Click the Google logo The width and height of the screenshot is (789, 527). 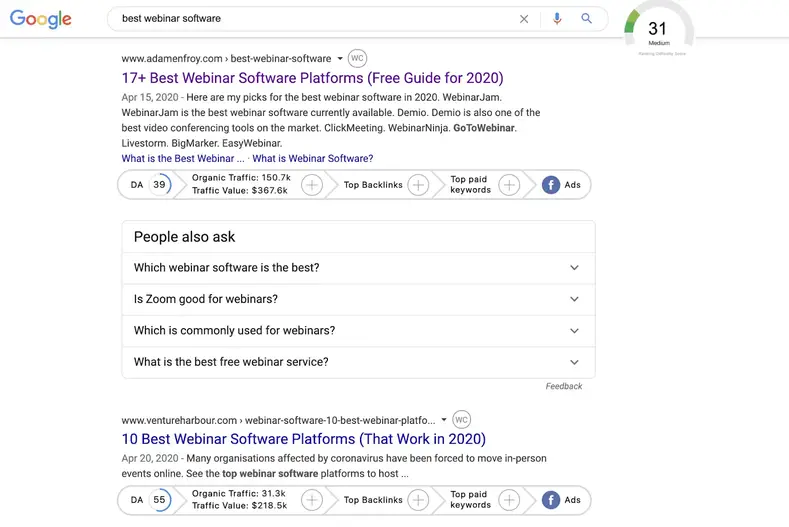click(41, 19)
